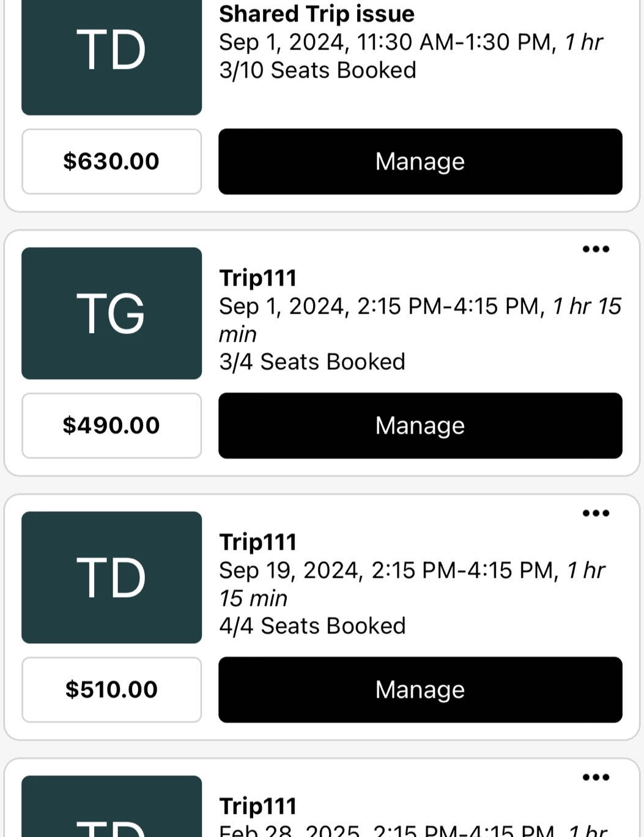This screenshot has height=837, width=644.
Task: Select the $630.00 price box
Action: pos(111,161)
